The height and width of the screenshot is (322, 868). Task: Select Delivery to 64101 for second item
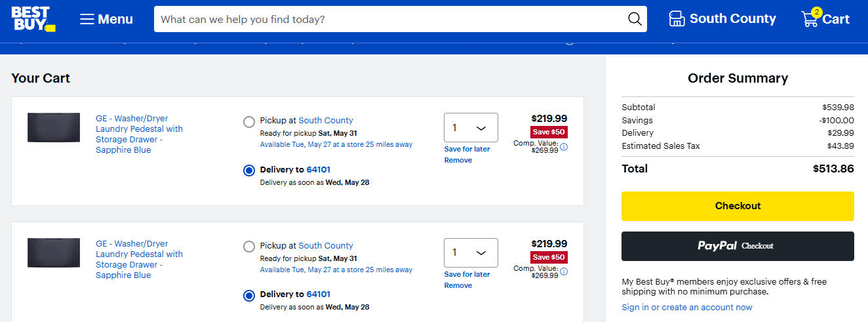(x=249, y=295)
